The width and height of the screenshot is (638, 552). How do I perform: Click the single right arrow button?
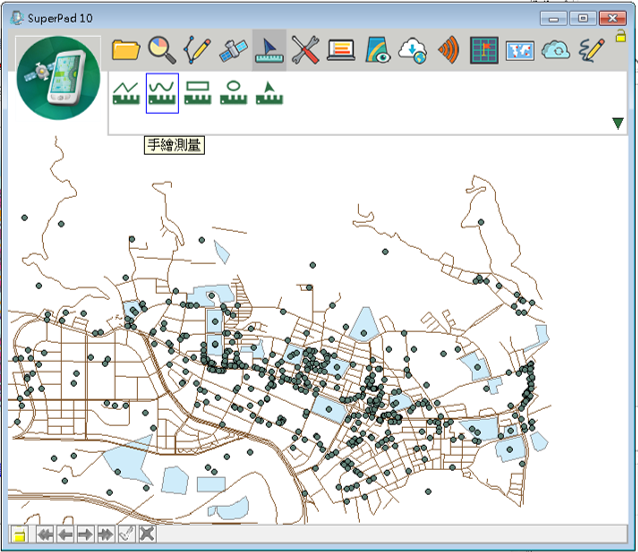pos(85,534)
